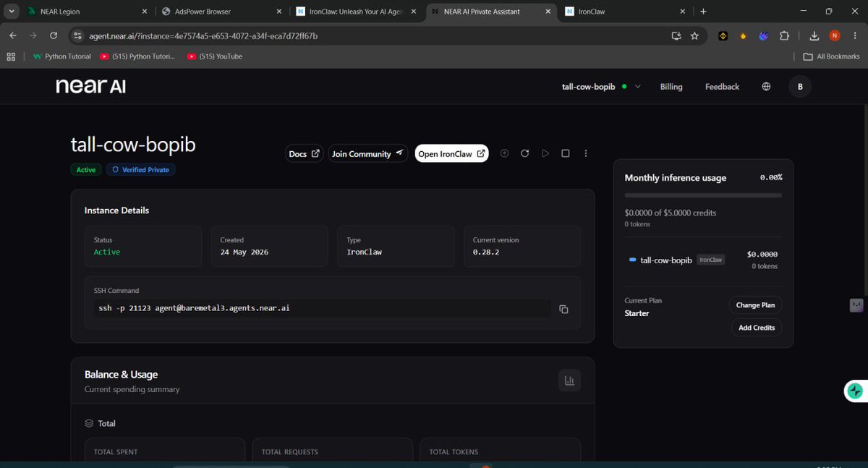Open the Chrome three-dot menu
Image resolution: width=868 pixels, height=468 pixels.
854,35
